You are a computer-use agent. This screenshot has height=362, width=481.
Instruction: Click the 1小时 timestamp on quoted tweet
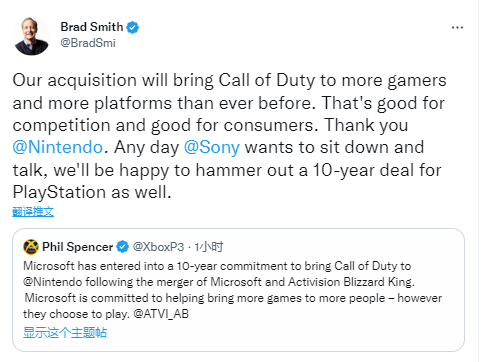[209, 247]
